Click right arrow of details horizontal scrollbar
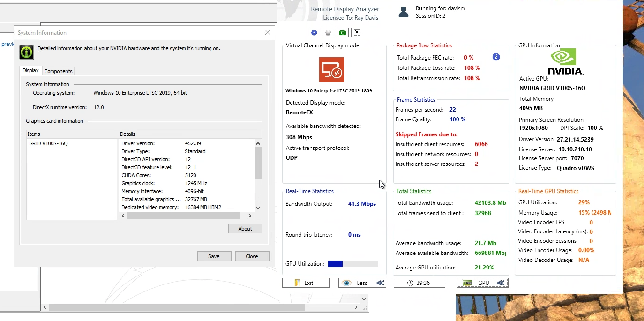644x321 pixels. pyautogui.click(x=250, y=216)
